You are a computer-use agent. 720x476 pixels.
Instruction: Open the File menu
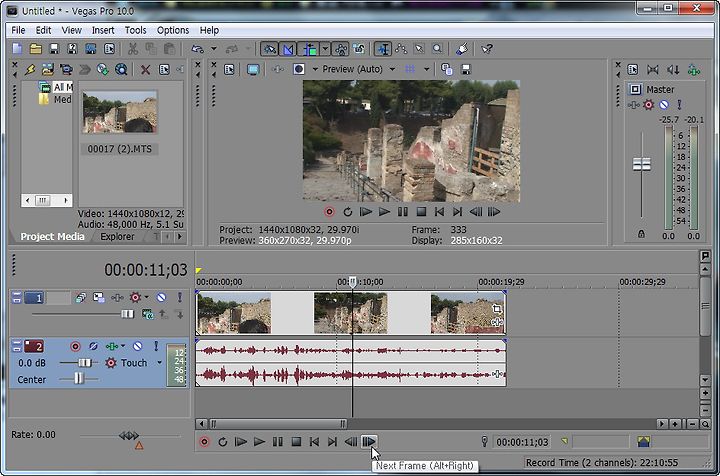(18, 30)
